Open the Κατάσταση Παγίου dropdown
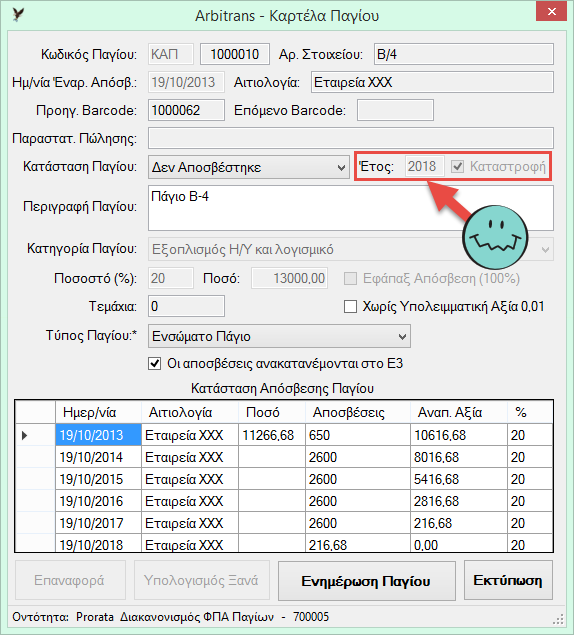This screenshot has width=574, height=635. pyautogui.click(x=248, y=167)
